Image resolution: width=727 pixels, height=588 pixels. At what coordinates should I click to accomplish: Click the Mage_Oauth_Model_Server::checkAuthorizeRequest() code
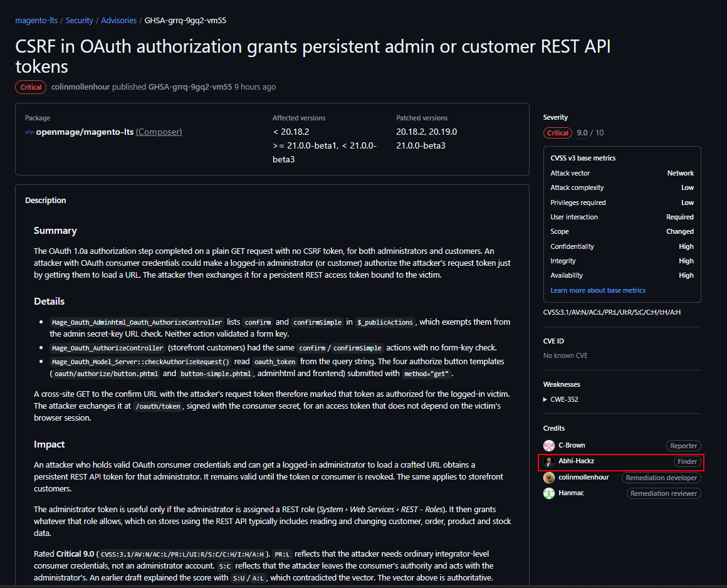point(140,362)
